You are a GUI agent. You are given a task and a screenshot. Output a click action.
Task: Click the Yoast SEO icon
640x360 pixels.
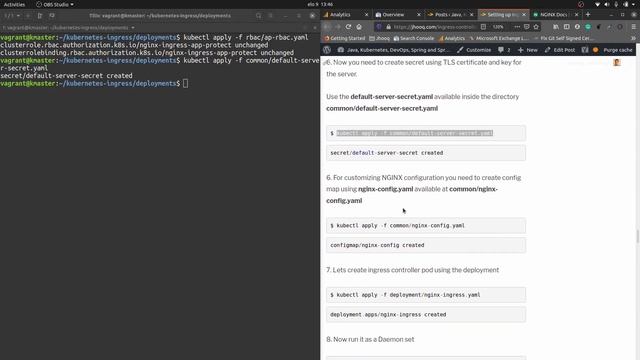585,50
